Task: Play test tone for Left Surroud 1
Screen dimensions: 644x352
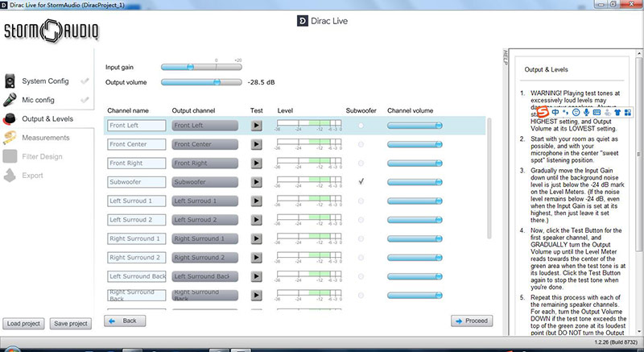Action: tap(256, 201)
